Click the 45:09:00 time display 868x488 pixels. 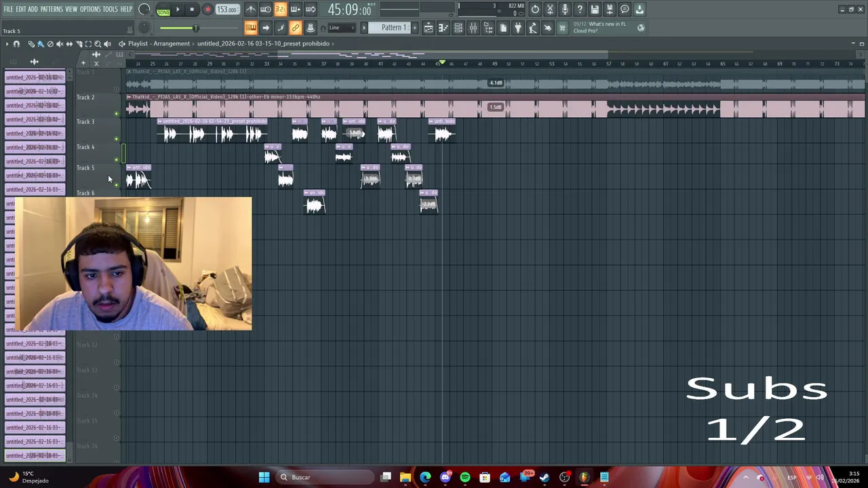[x=349, y=9]
